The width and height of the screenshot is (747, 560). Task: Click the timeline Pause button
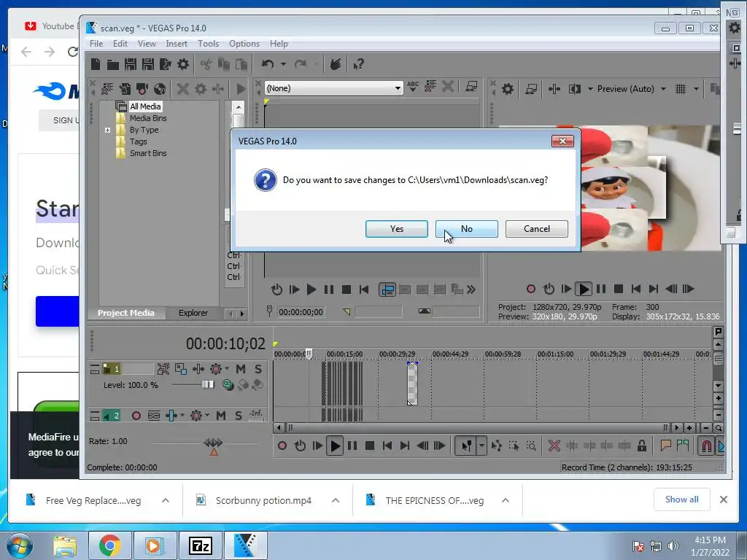coord(352,446)
